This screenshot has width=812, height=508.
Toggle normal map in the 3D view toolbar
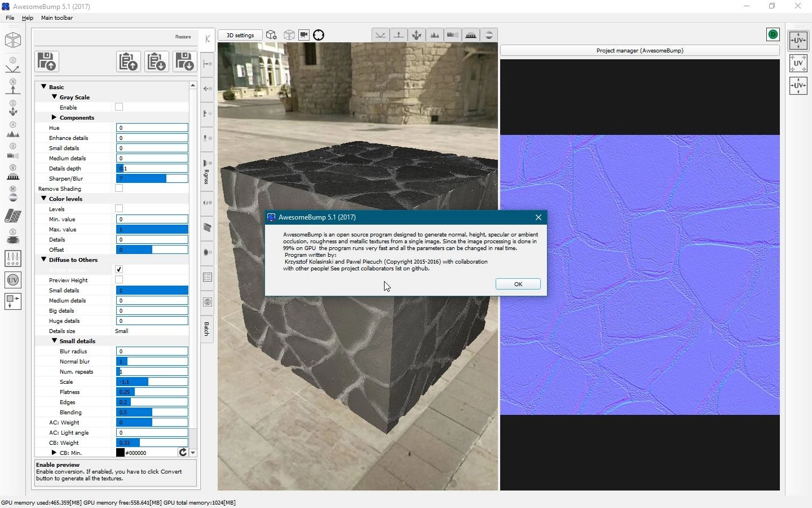(399, 35)
